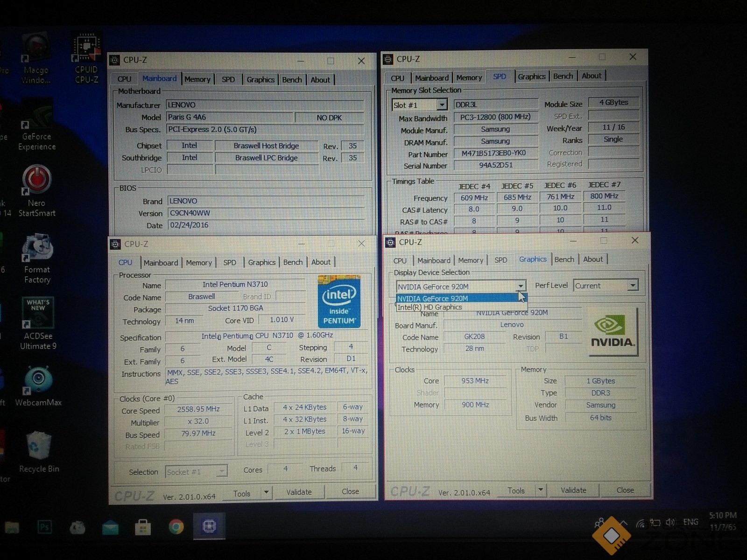Click the Multiplier x 32.0 value

point(198,421)
